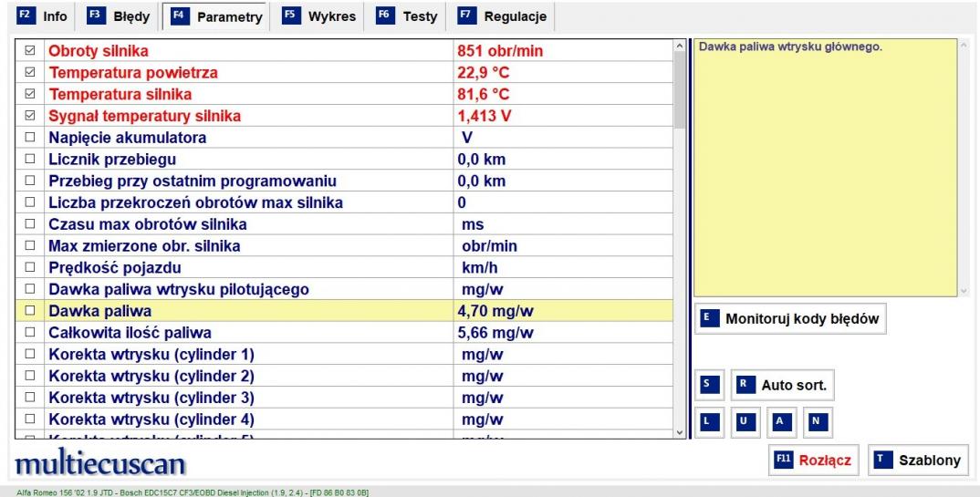Tick the Prędkość pojazdu checkbox
Viewport: 980px width, 497px height.
click(30, 269)
